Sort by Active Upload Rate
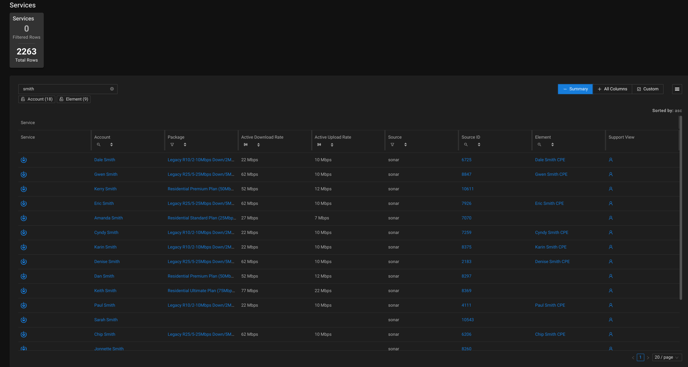688x367 pixels. coord(332,144)
